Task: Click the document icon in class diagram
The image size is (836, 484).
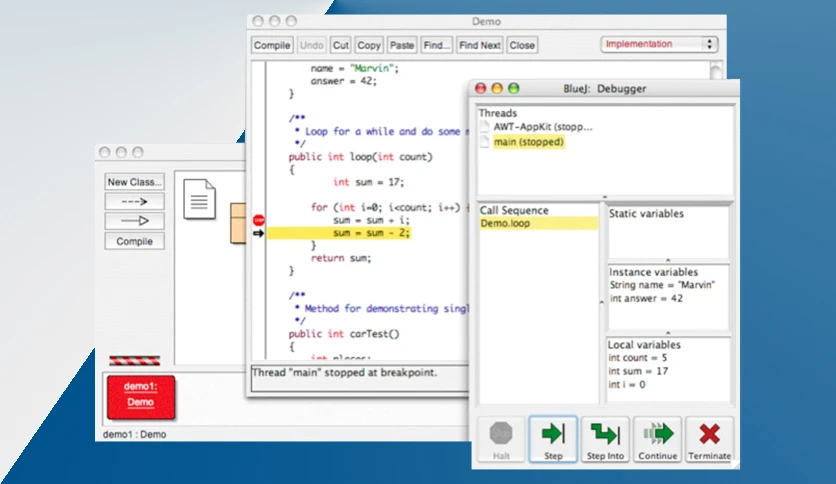Action: 199,199
